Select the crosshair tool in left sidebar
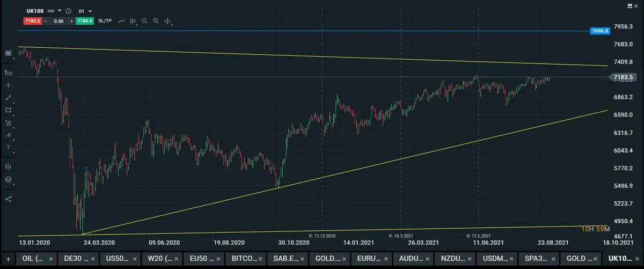Image resolution: width=644 pixels, height=269 pixels. click(x=8, y=85)
